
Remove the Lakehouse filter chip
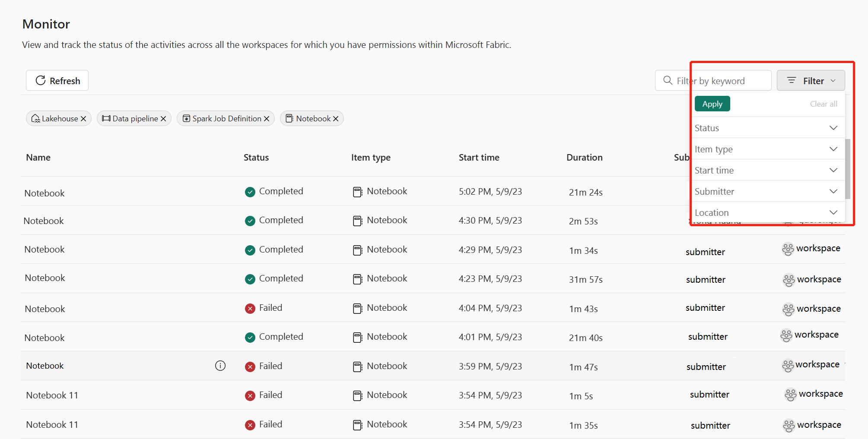pyautogui.click(x=83, y=119)
